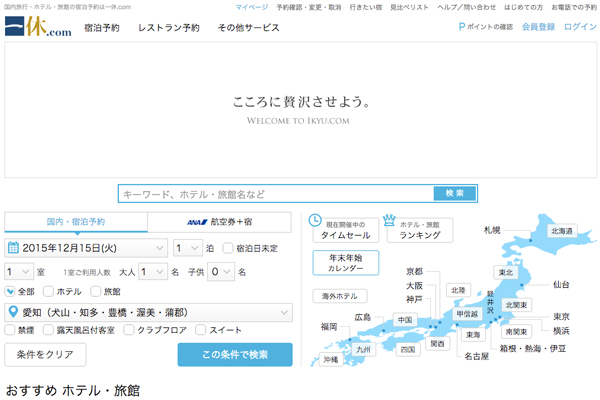The height and width of the screenshot is (400, 600).
Task: Select 九州 region on the map
Action: (x=364, y=349)
